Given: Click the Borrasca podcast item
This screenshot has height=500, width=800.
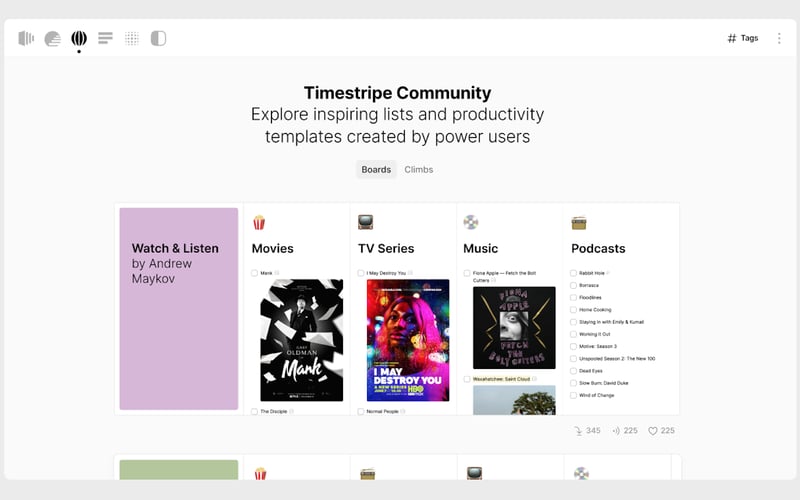Looking at the screenshot, I should coord(589,285).
